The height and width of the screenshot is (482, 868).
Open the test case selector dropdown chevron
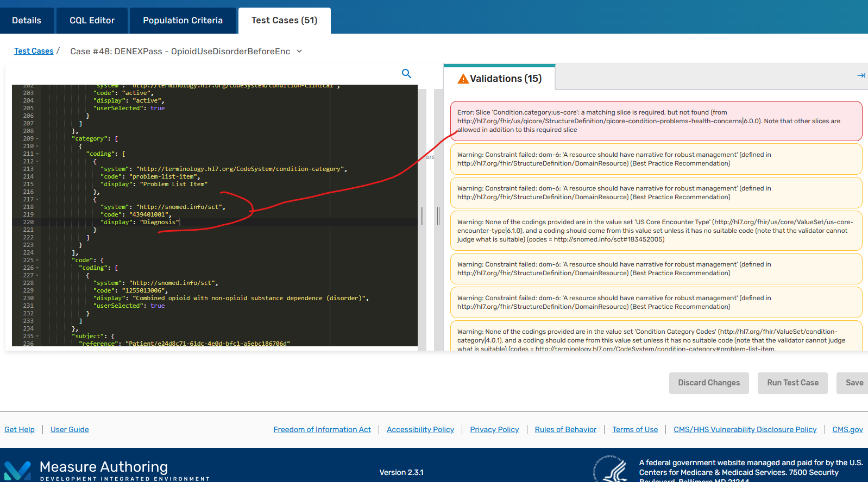[x=299, y=52]
